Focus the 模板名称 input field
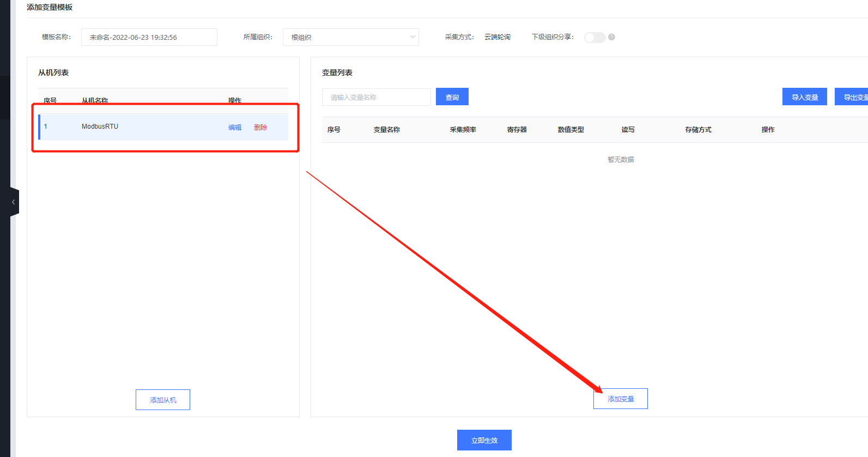Image resolution: width=868 pixels, height=457 pixels. (x=149, y=37)
